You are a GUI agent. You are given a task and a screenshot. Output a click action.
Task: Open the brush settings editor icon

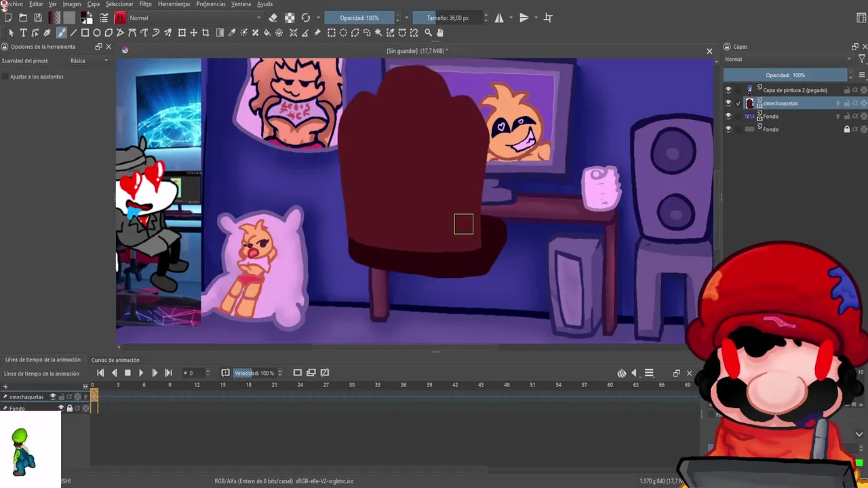pyautogui.click(x=104, y=18)
